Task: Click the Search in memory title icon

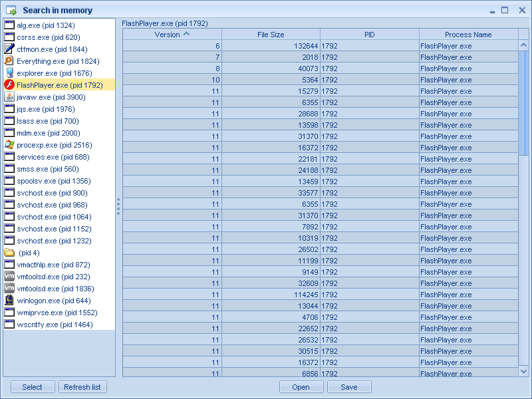Action: 11,11
